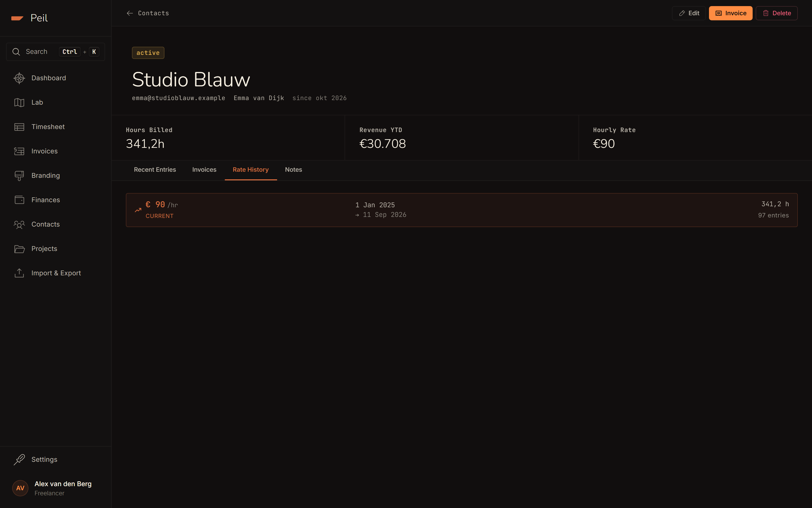Switch to the Recent Entries tab
Viewport: 812px width, 508px height.
[x=155, y=170]
